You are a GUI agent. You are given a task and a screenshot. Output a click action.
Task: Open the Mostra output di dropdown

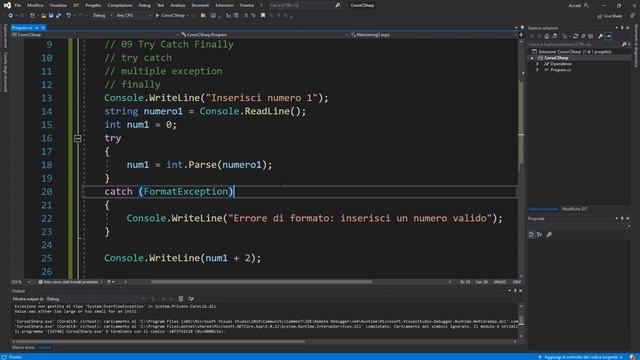pyautogui.click(x=96, y=299)
